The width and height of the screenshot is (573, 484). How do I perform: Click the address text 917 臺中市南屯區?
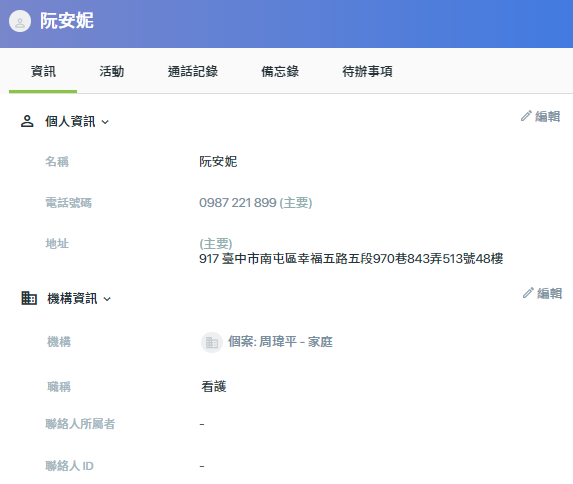coord(351,259)
